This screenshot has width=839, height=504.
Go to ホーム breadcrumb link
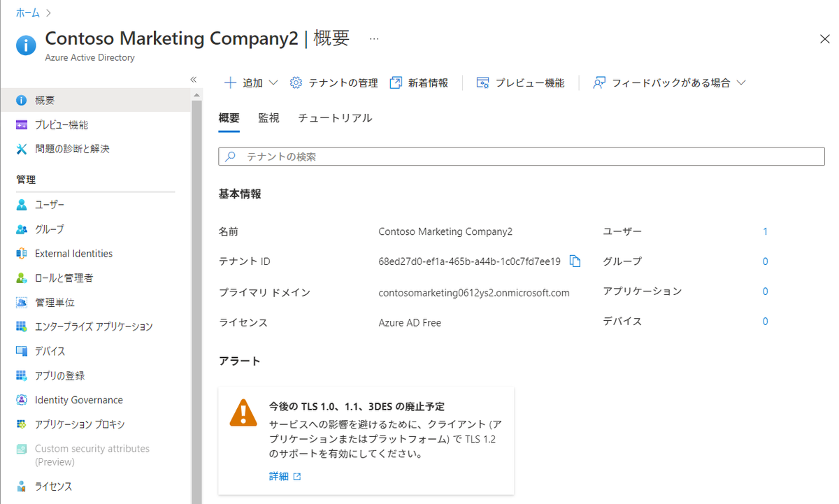(28, 13)
